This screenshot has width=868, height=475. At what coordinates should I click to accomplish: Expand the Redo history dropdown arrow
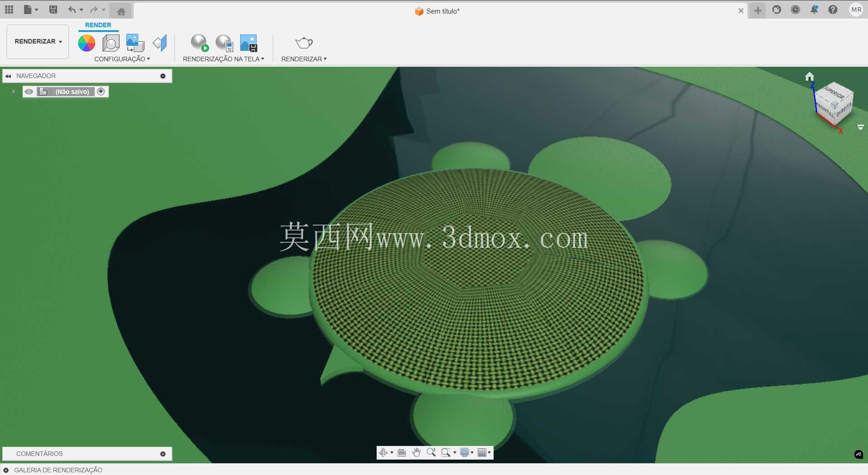pos(103,10)
